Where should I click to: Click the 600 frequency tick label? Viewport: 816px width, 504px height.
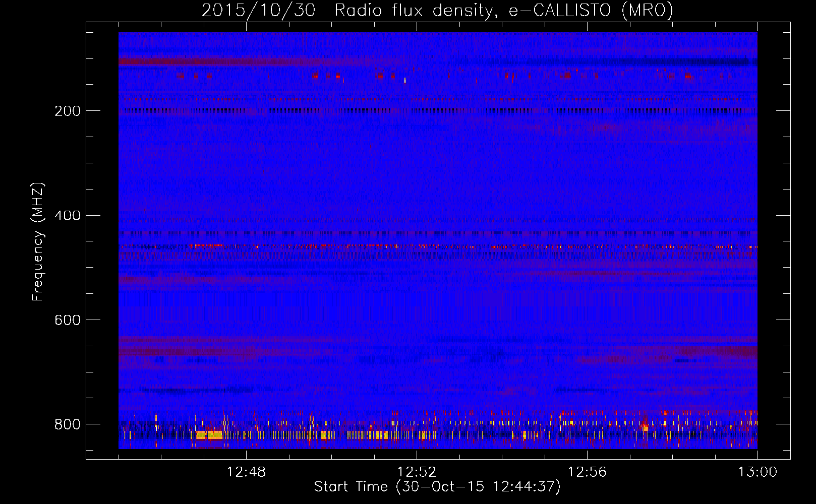[68, 321]
